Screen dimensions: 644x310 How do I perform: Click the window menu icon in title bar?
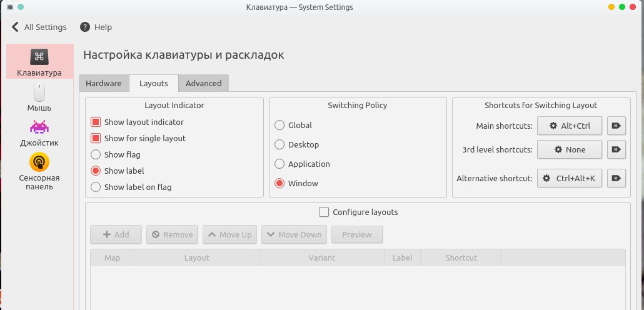10,7
